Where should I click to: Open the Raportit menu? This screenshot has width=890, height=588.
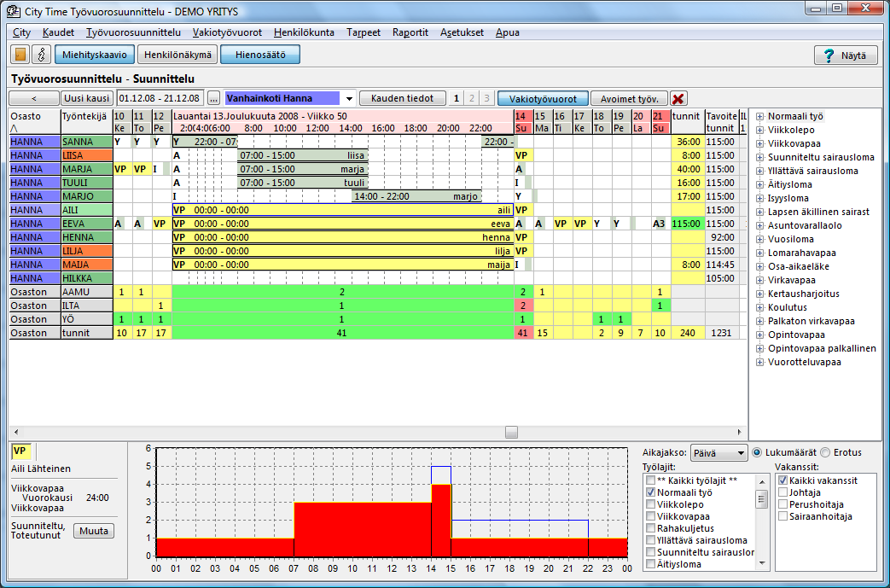410,32
